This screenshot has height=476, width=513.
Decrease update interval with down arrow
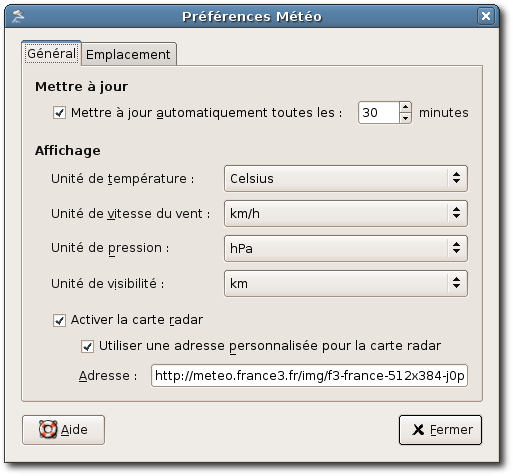(405, 118)
